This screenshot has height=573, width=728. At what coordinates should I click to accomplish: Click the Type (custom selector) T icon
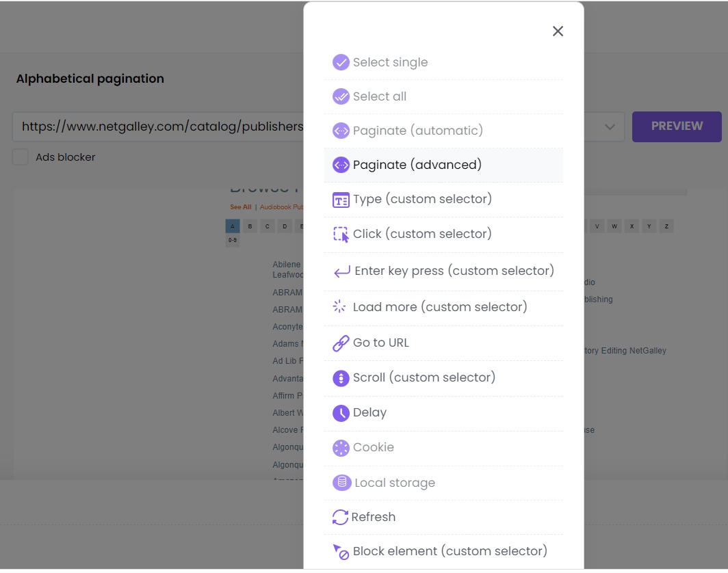pyautogui.click(x=341, y=200)
